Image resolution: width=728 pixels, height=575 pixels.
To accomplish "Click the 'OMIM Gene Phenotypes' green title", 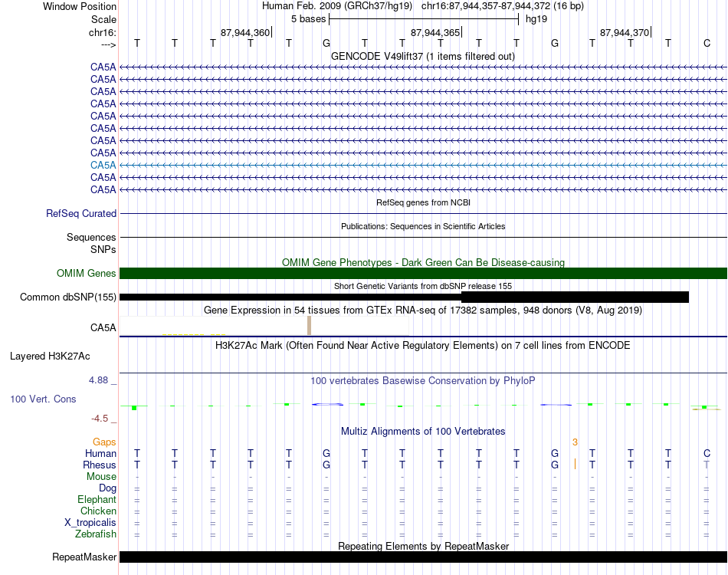I will (423, 262).
